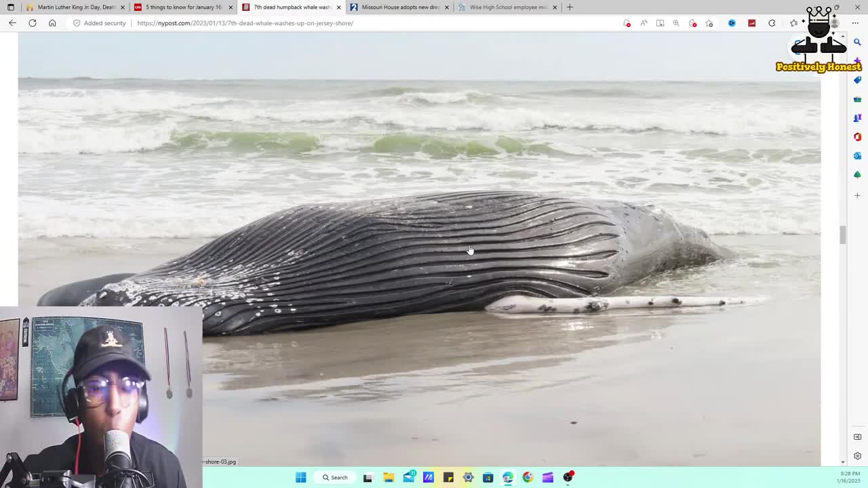Open blocked notifications bell icon
This screenshot has height=488, width=868.
[627, 23]
